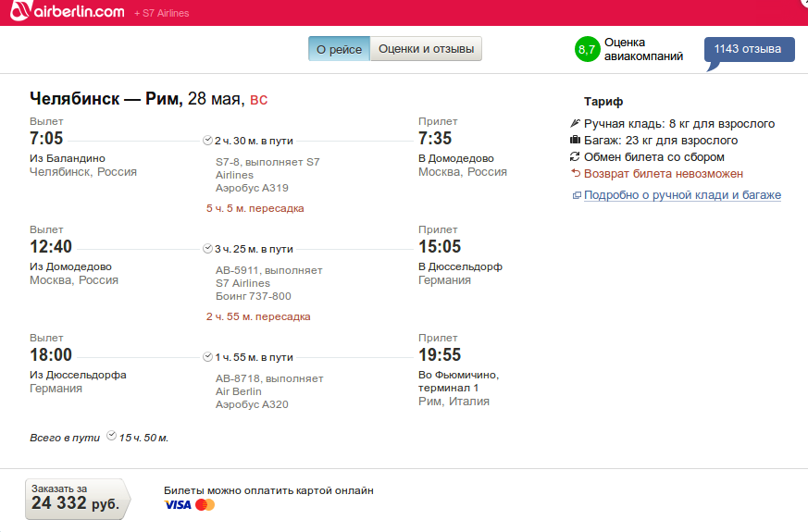This screenshot has height=532, width=808.
Task: Click the Visa card icon
Action: point(178,504)
